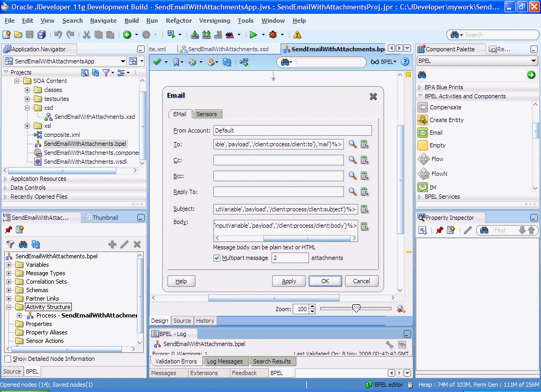Click the Save All toolbar icon
541x392 pixels.
pos(41,34)
